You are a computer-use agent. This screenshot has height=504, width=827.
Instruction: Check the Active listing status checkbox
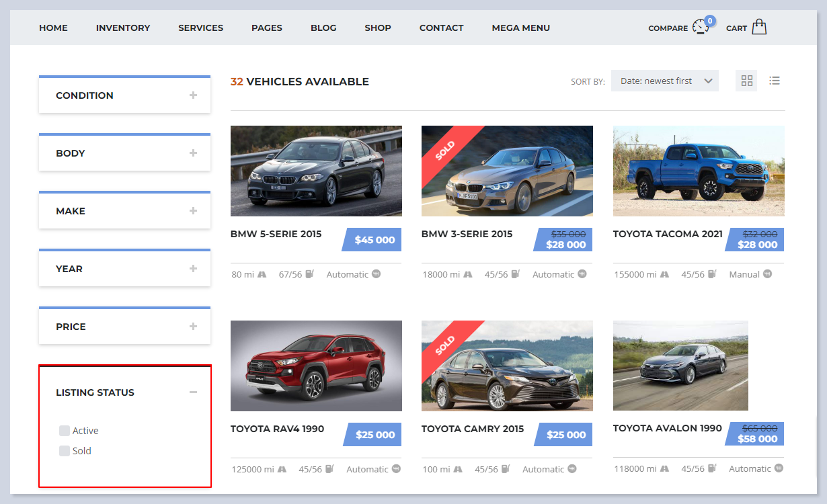65,431
